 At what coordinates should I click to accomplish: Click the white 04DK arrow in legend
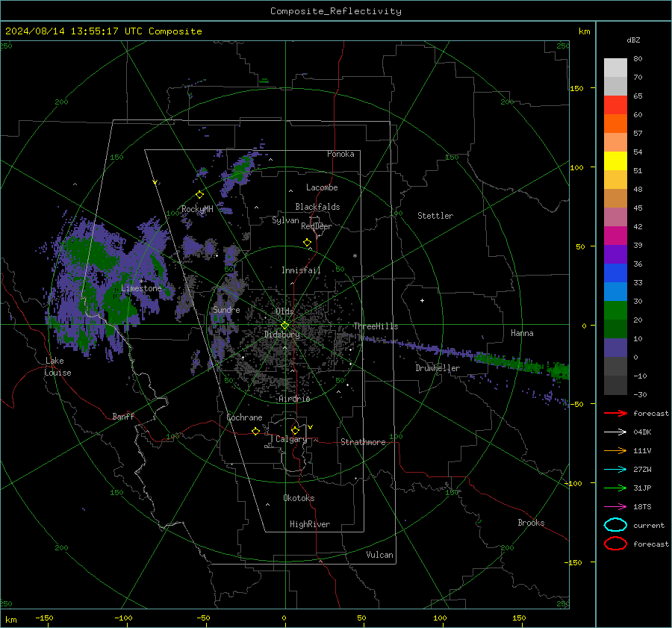(615, 432)
